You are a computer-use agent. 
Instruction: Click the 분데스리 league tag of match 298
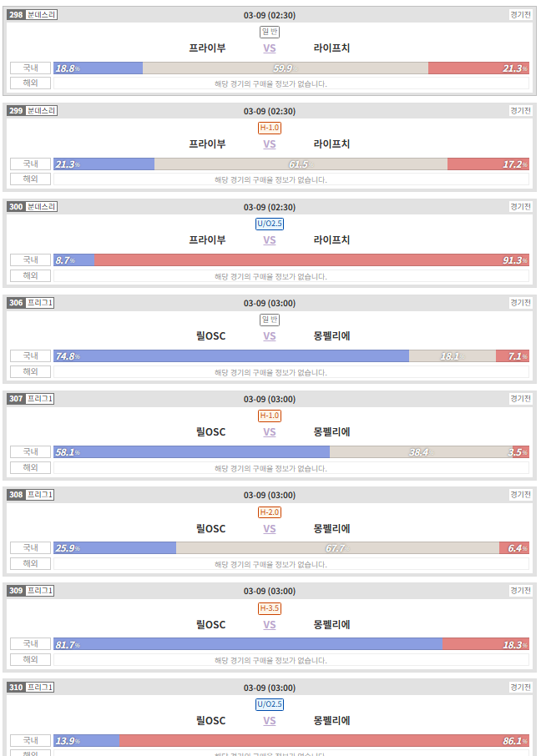(x=41, y=15)
